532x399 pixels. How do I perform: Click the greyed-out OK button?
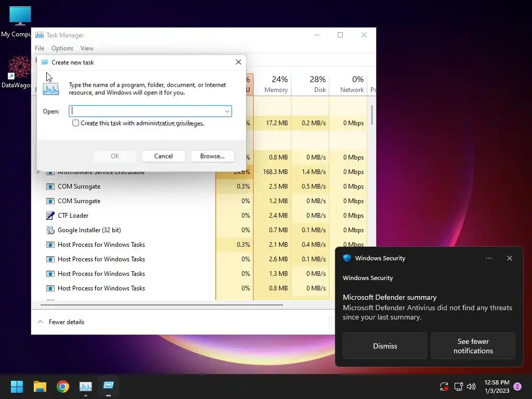pyautogui.click(x=115, y=156)
